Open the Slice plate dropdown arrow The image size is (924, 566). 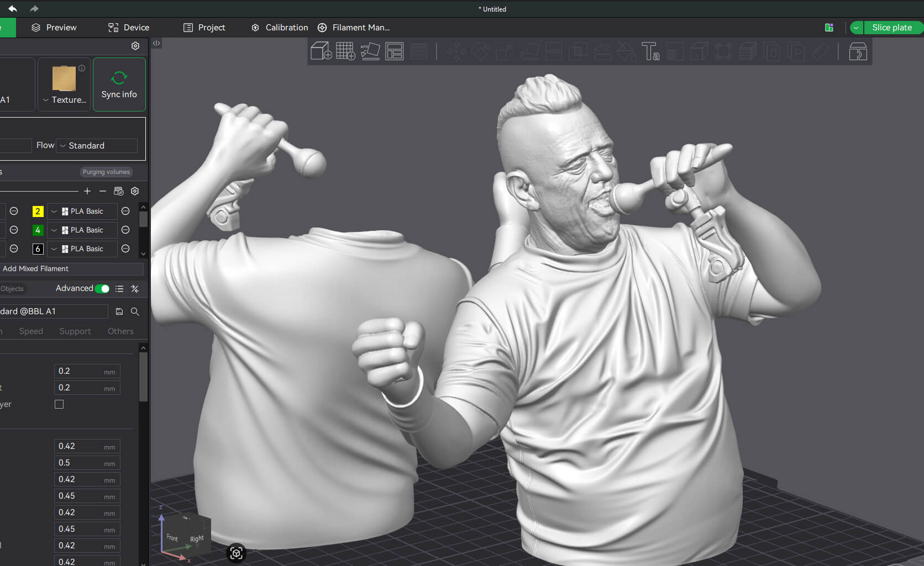[x=856, y=28]
